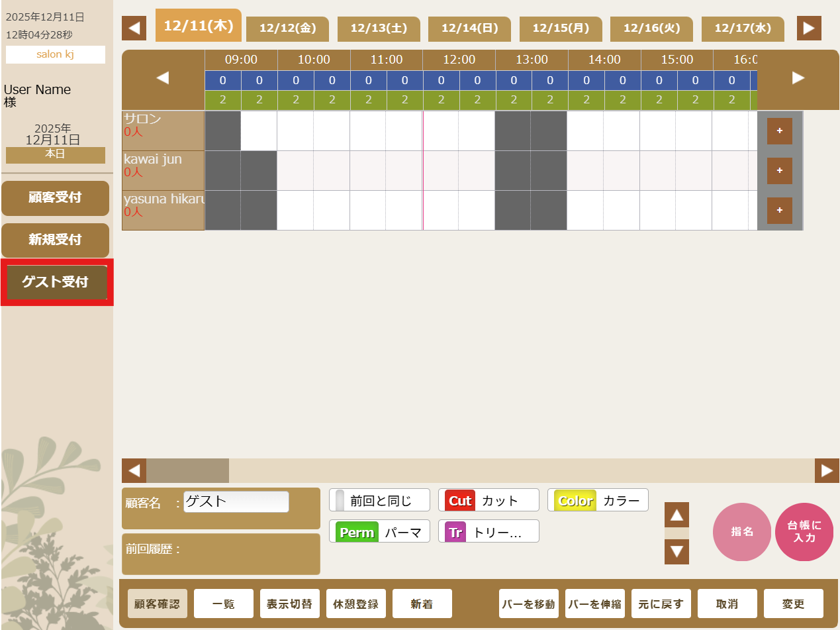Choose the 前回と同じ option

pyautogui.click(x=379, y=501)
